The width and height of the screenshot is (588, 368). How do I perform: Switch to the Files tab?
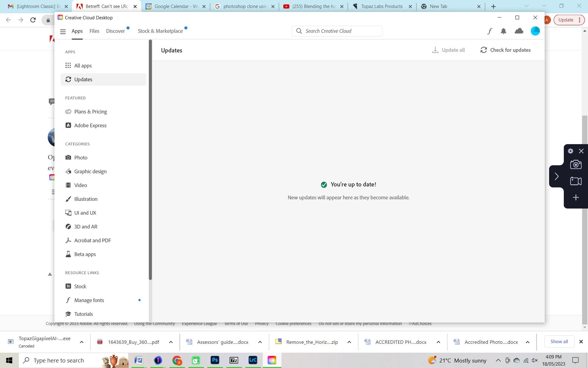pyautogui.click(x=94, y=31)
